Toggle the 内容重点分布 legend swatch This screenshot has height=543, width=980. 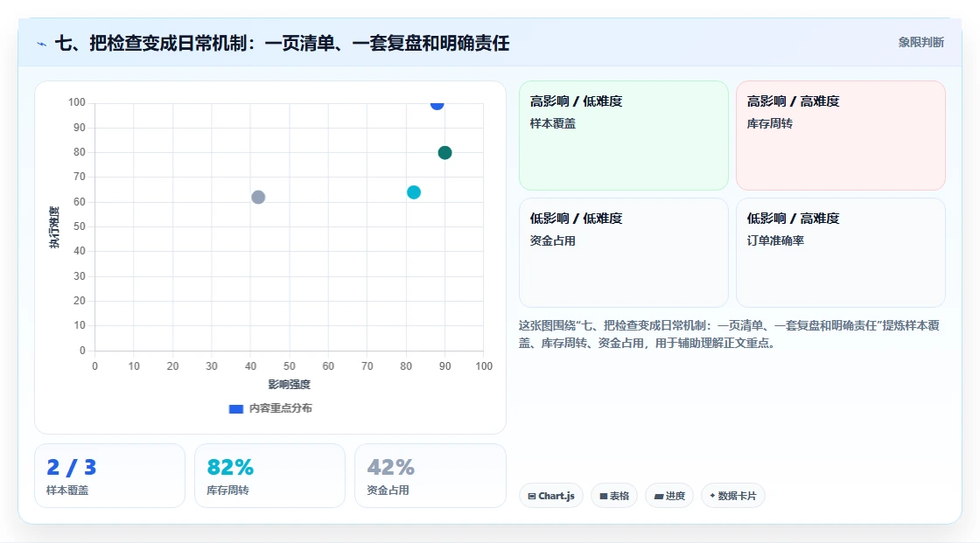tap(235, 408)
